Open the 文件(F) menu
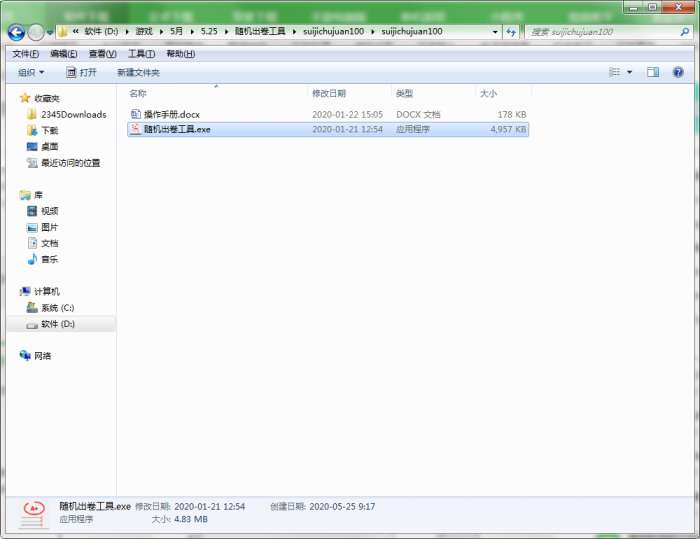The width and height of the screenshot is (700, 539). click(25, 54)
